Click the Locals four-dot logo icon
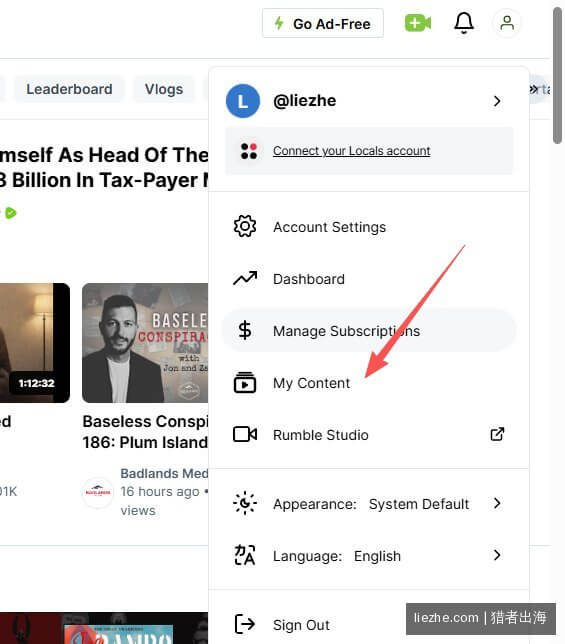The width and height of the screenshot is (565, 644). 249,151
